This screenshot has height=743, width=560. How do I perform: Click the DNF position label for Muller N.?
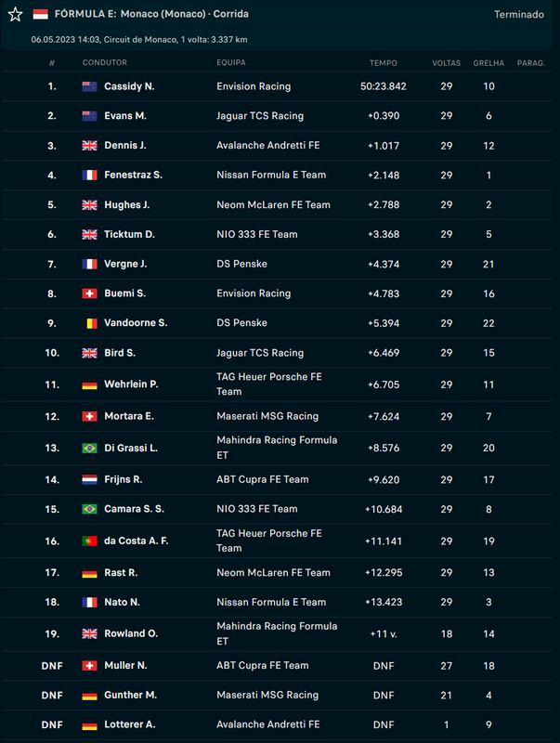point(52,666)
